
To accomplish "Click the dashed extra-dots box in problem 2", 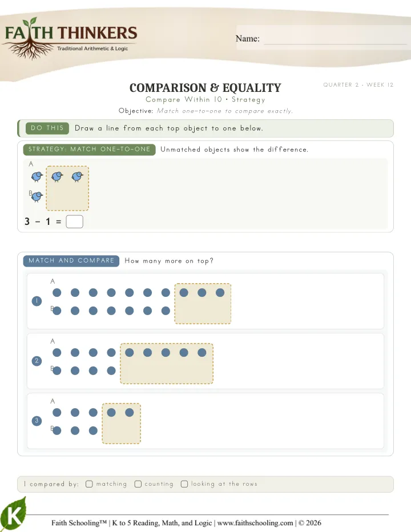I will point(167,364).
